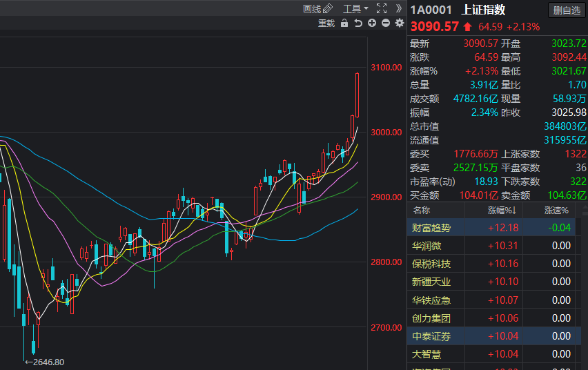Click the tall red latest candlestick
The image size is (588, 370).
(x=357, y=95)
